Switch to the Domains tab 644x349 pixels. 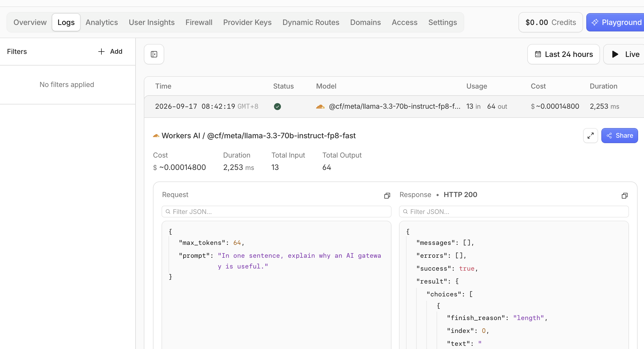point(365,22)
